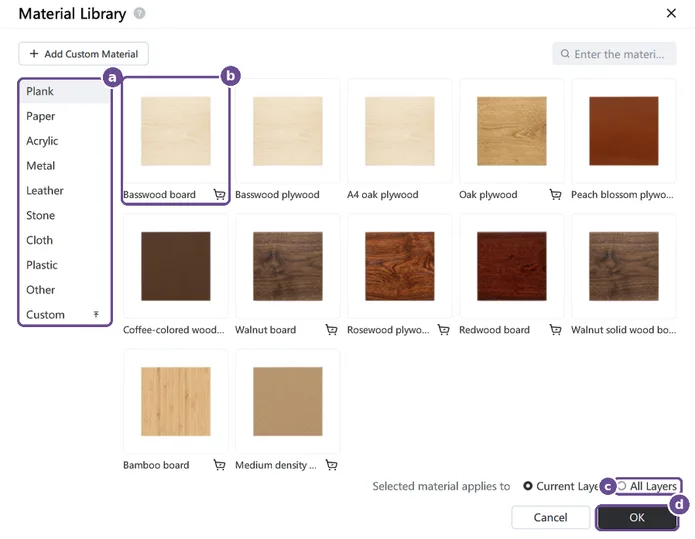Screen dimensions: 695x539
Task: Select the Plastic category
Action: [x=65, y=265]
